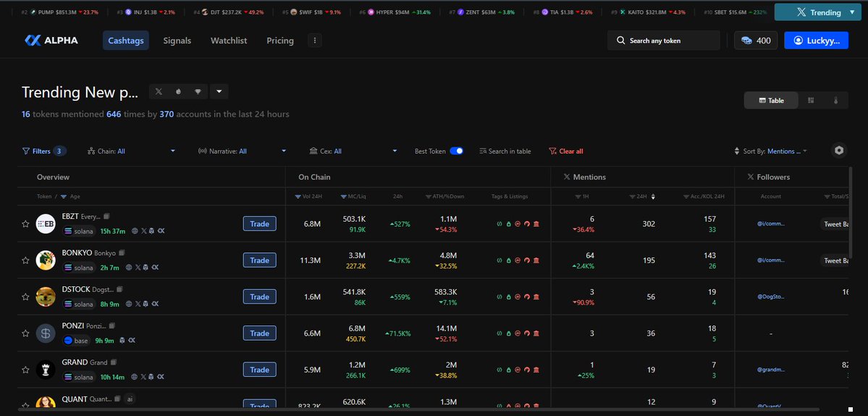Click the DSTOCK dog avatar

(46, 297)
